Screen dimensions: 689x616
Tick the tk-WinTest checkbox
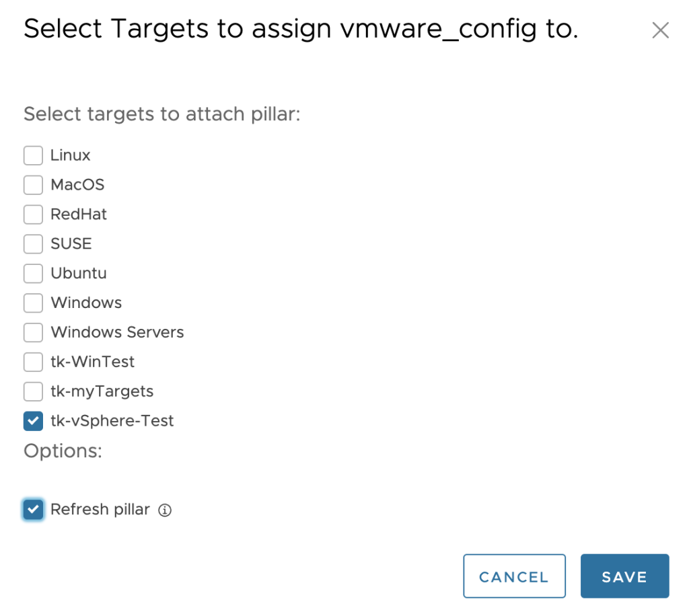coord(34,362)
